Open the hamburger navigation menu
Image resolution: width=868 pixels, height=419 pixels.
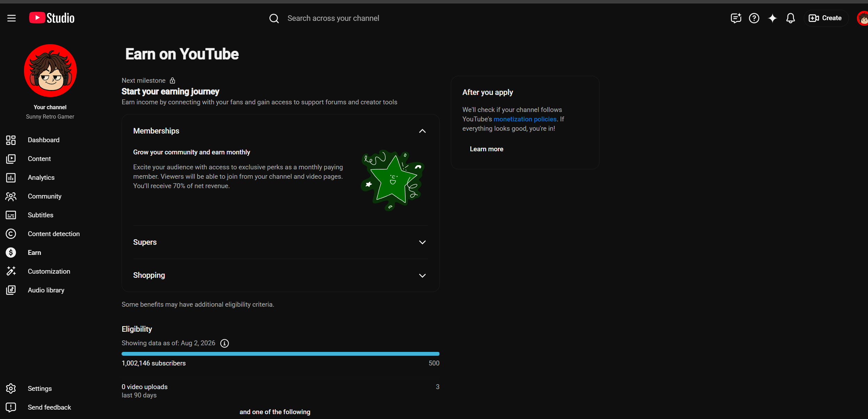tap(11, 18)
